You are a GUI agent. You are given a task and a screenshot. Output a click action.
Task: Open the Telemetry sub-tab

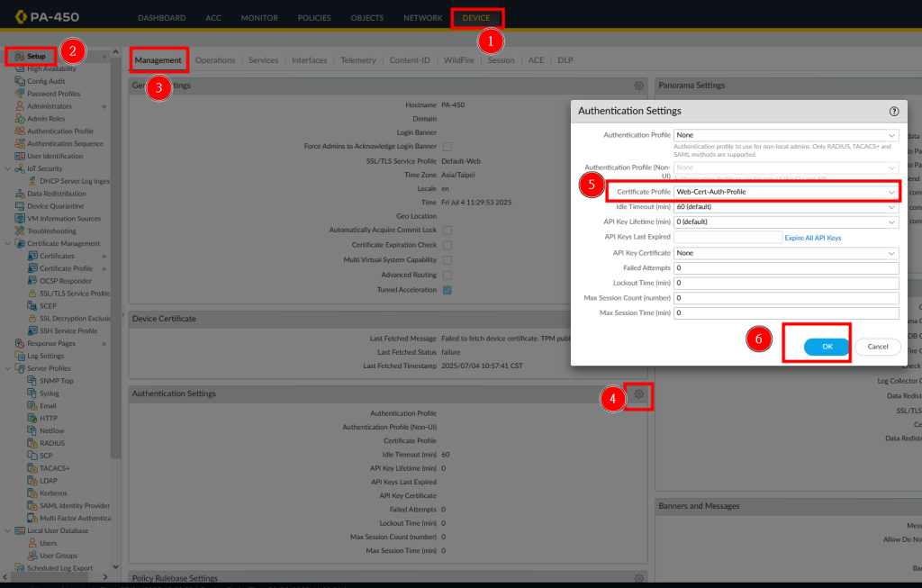[x=358, y=60]
